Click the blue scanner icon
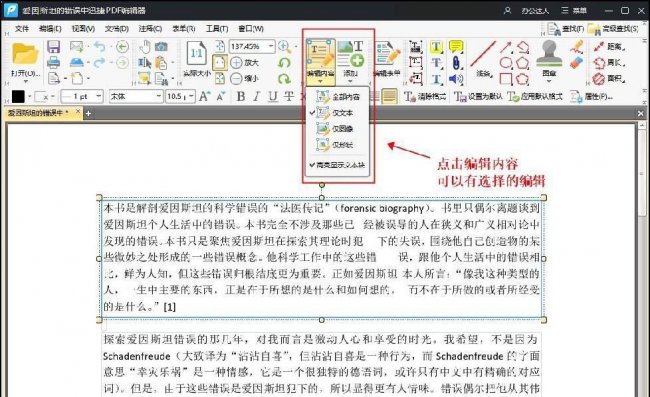The image size is (650, 397). coord(76,63)
